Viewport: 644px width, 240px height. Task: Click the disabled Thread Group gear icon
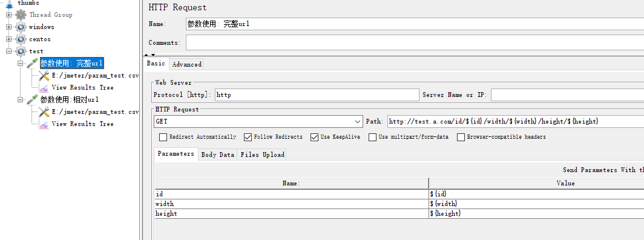point(21,15)
